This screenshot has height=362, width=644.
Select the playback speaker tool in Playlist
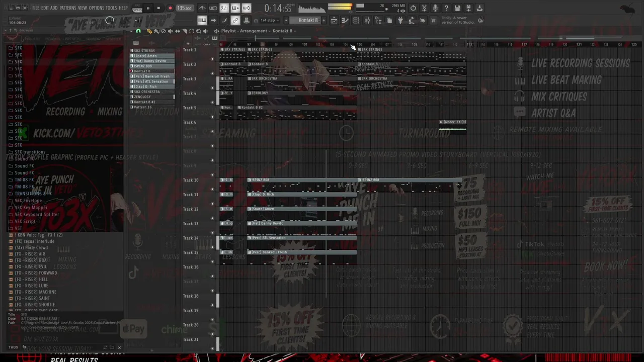point(205,31)
